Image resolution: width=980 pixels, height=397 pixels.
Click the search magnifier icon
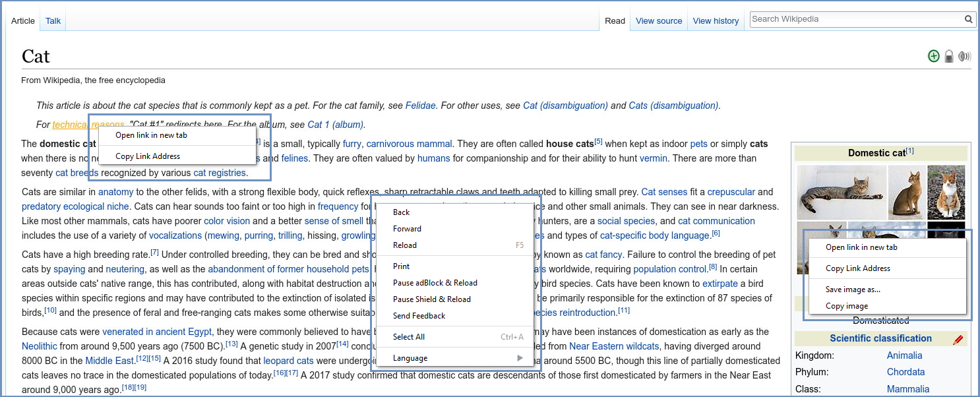(969, 19)
